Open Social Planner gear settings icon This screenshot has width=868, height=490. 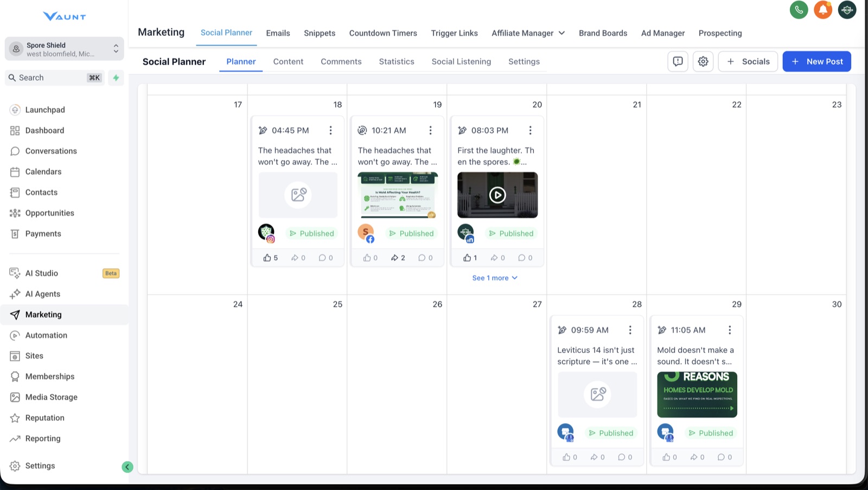coord(703,61)
